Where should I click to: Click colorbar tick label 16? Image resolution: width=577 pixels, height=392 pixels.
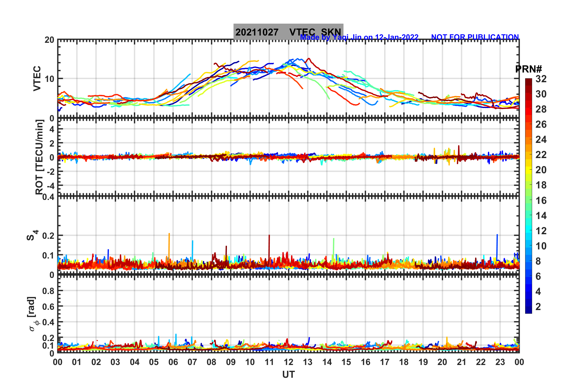541,200
